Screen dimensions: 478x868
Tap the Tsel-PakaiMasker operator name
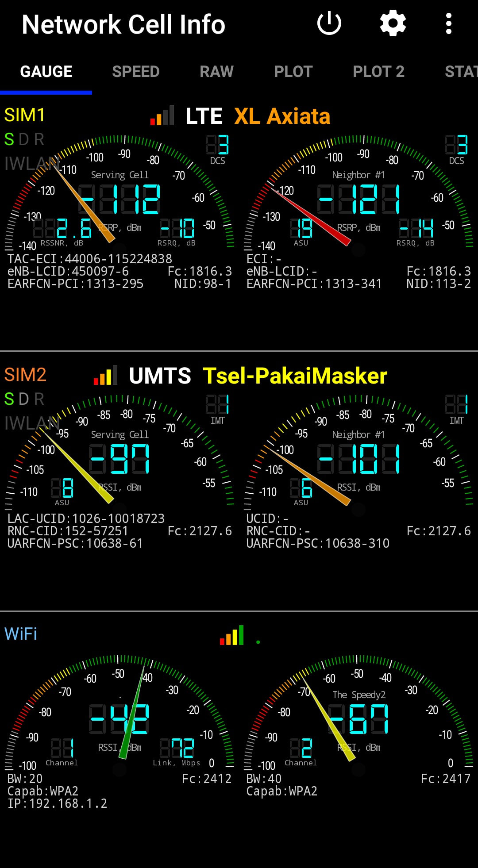[x=295, y=376]
